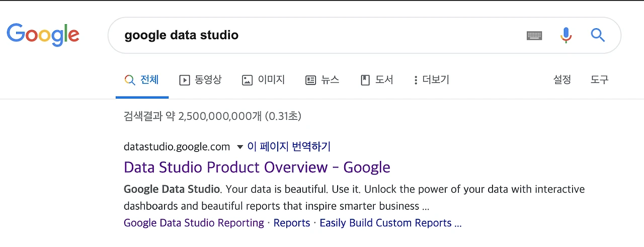644x247 pixels.
Task: Click 이 페이지 번역하기 link
Action: tap(289, 146)
